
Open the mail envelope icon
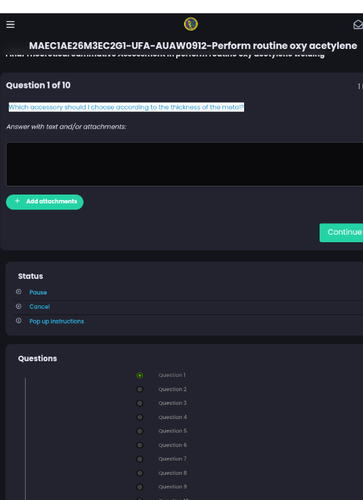coord(358,25)
